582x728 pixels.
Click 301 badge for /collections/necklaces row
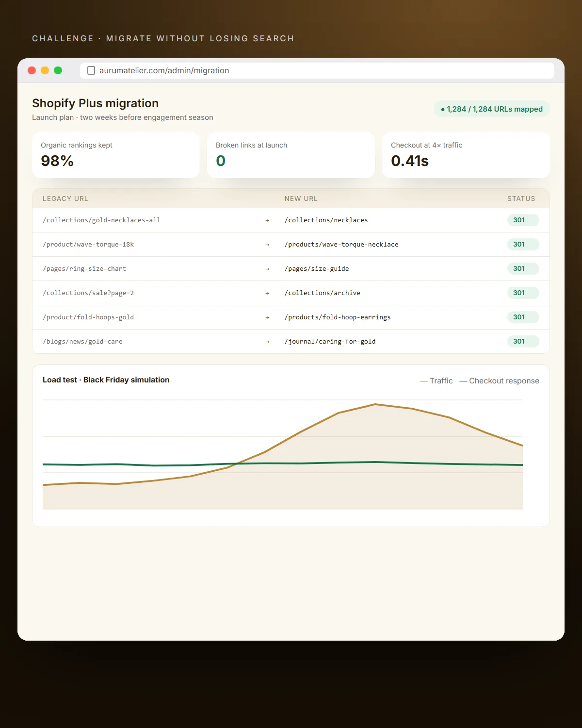click(523, 220)
